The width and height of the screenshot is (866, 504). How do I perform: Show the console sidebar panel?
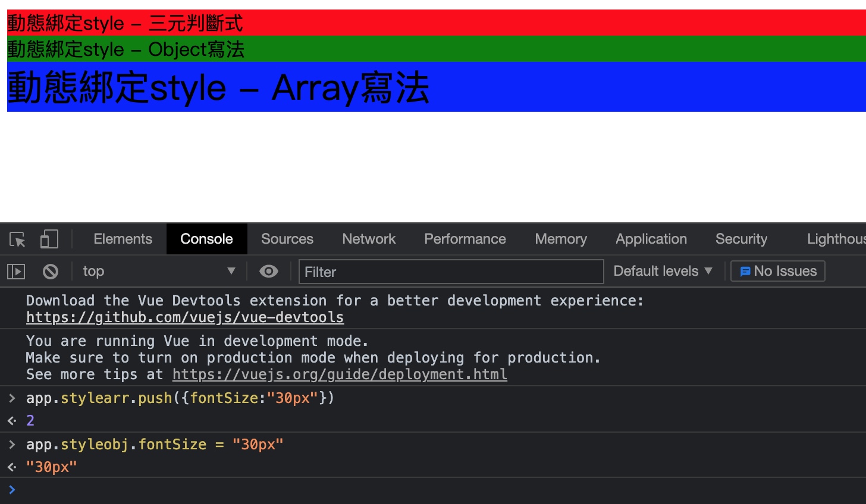point(16,272)
